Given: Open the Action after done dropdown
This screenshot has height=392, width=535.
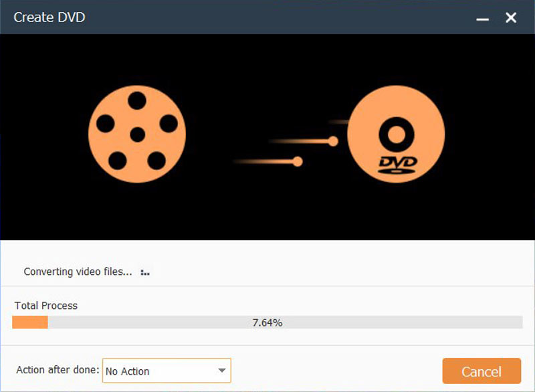Looking at the screenshot, I should tap(167, 371).
